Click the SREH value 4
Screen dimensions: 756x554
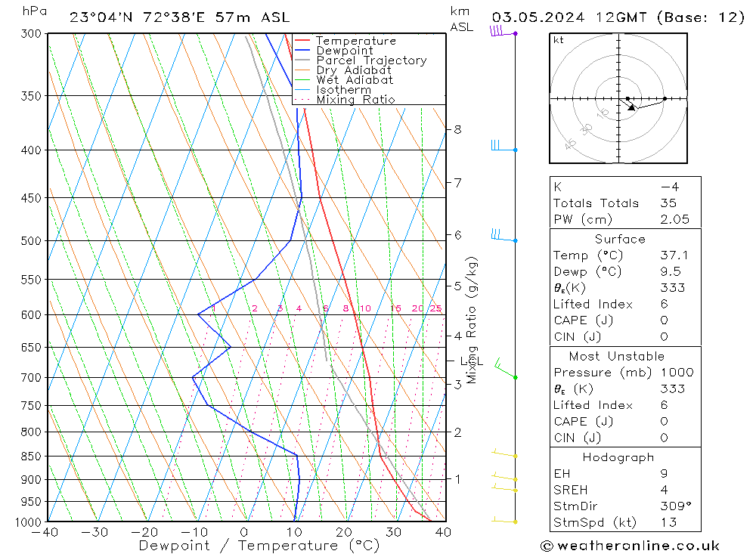[x=664, y=490]
